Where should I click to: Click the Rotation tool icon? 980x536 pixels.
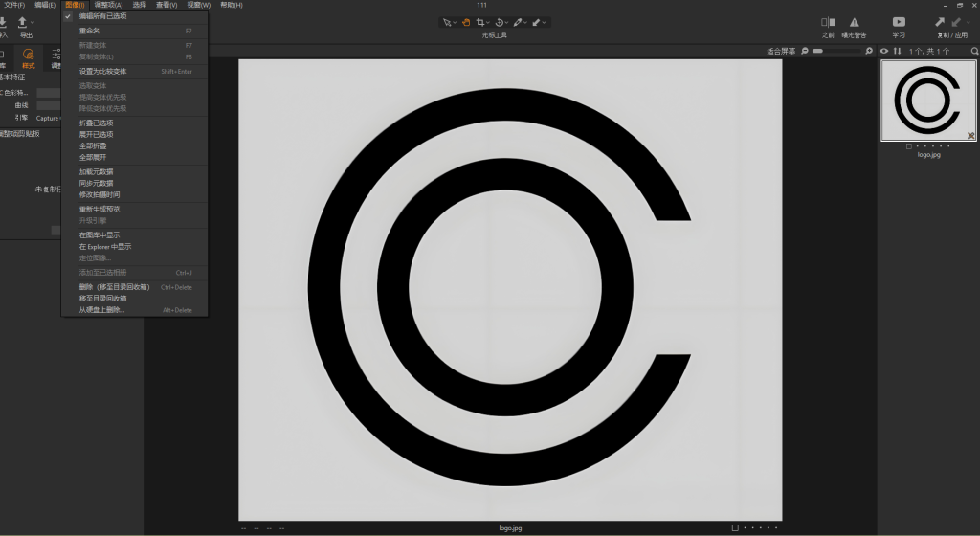pos(501,21)
